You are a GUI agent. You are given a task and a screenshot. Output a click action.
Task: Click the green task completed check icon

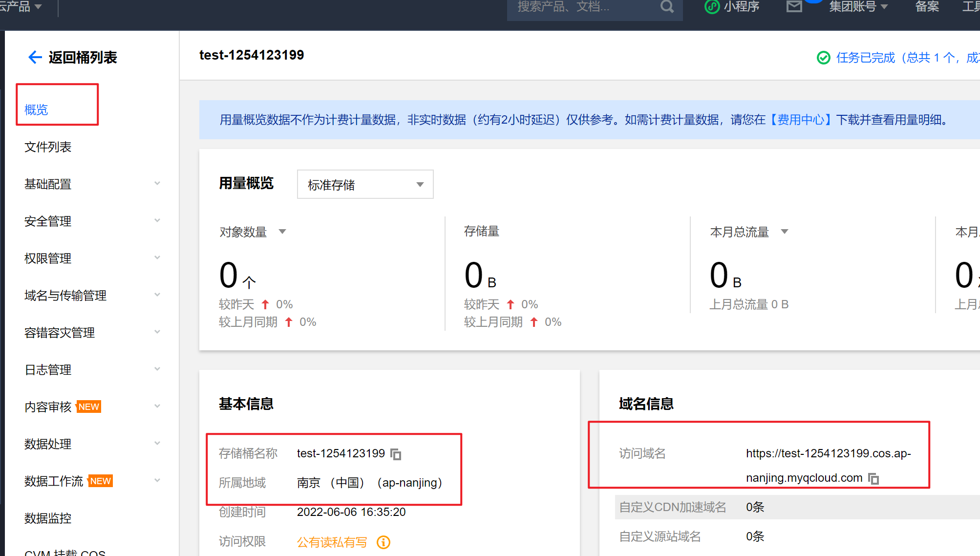823,58
